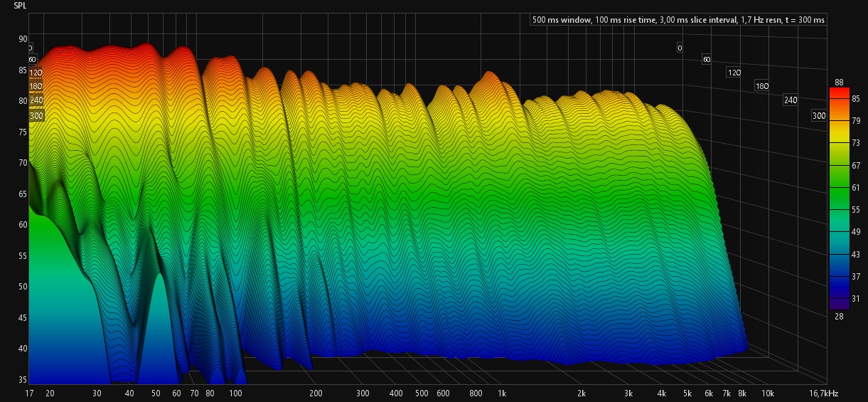Click the 28 value below color legend
Image resolution: width=868 pixels, height=402 pixels.
click(x=840, y=316)
